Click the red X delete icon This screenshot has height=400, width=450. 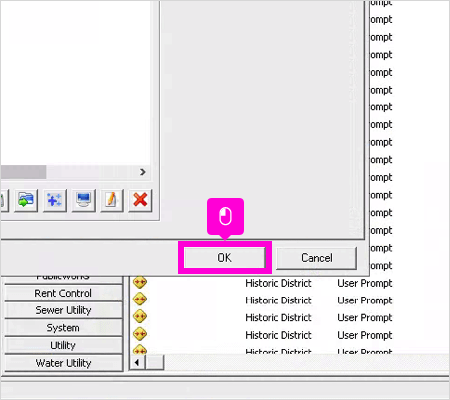click(140, 200)
